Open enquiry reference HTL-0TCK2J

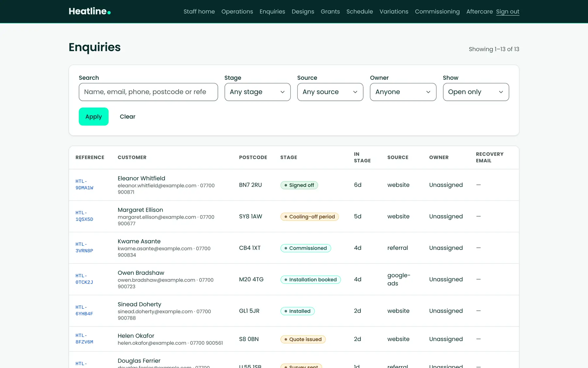click(x=84, y=279)
